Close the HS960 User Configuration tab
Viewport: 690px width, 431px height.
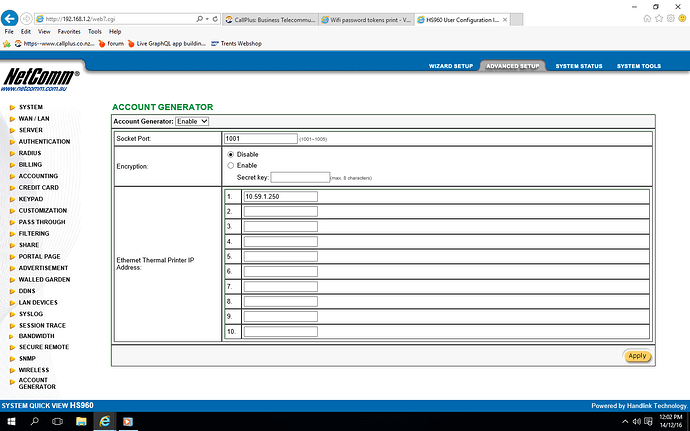pyautogui.click(x=505, y=20)
